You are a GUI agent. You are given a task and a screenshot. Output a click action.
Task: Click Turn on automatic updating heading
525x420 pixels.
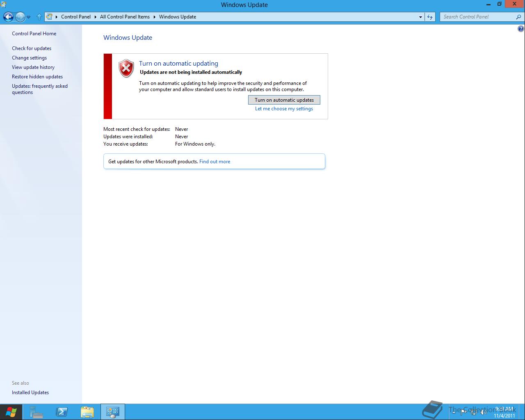click(178, 63)
